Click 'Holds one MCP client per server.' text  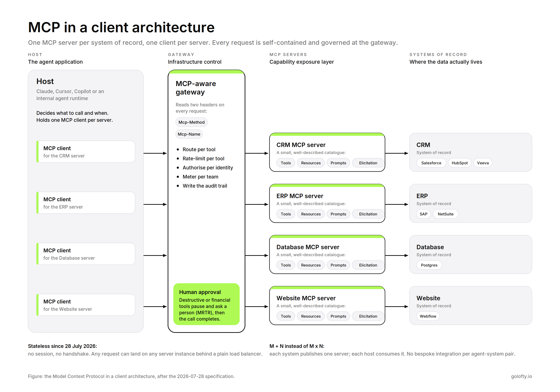(x=74, y=120)
